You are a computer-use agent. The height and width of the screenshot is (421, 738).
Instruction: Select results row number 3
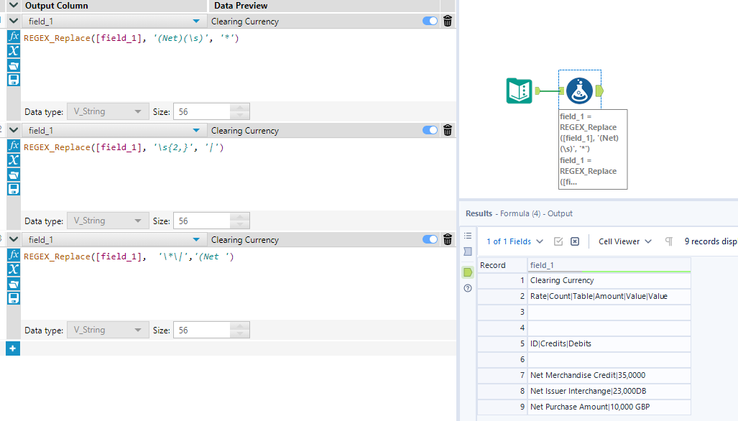[502, 312]
